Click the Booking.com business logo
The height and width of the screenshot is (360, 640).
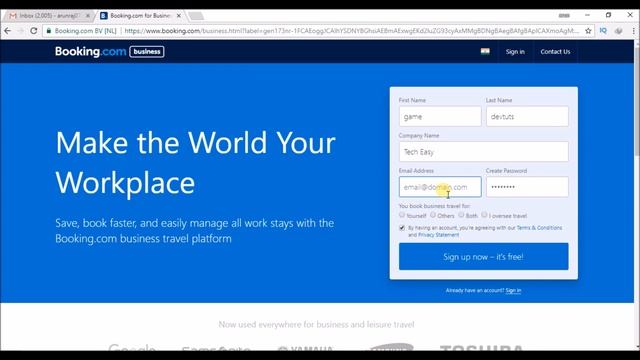click(109, 52)
